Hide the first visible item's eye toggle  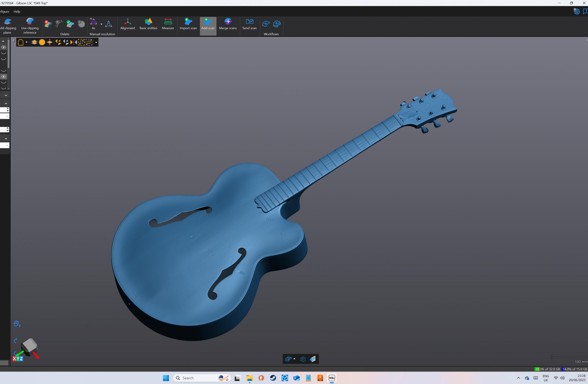tap(4, 47)
